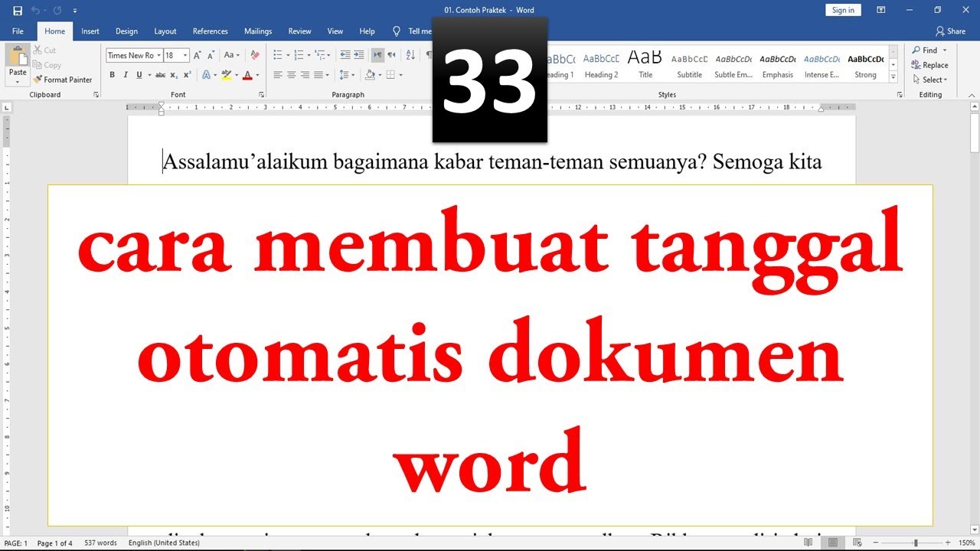Toggle Italic formatting
This screenshot has height=551, width=980.
[126, 75]
